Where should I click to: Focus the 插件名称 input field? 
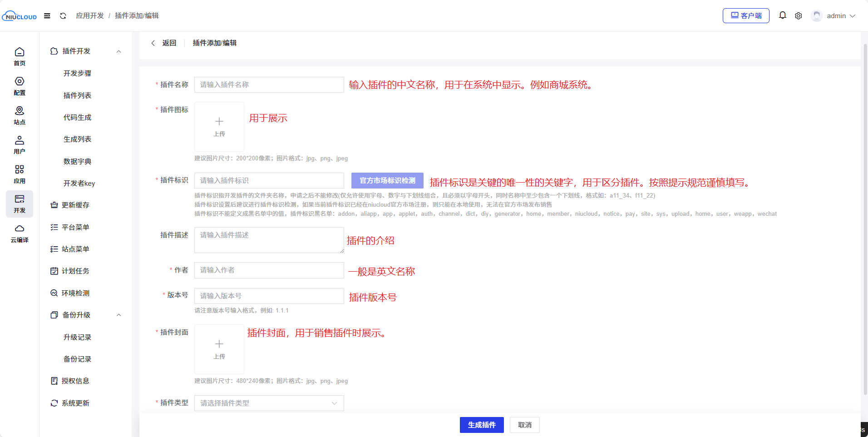[269, 85]
